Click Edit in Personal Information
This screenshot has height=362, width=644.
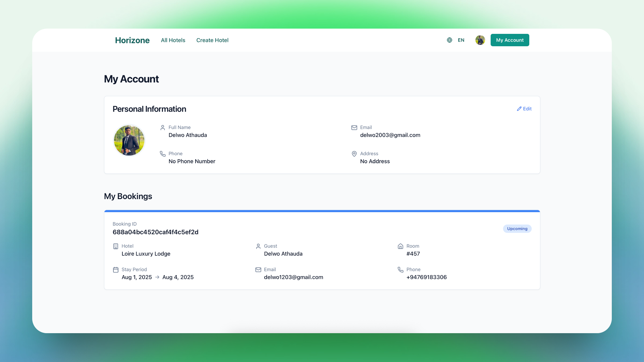[524, 109]
